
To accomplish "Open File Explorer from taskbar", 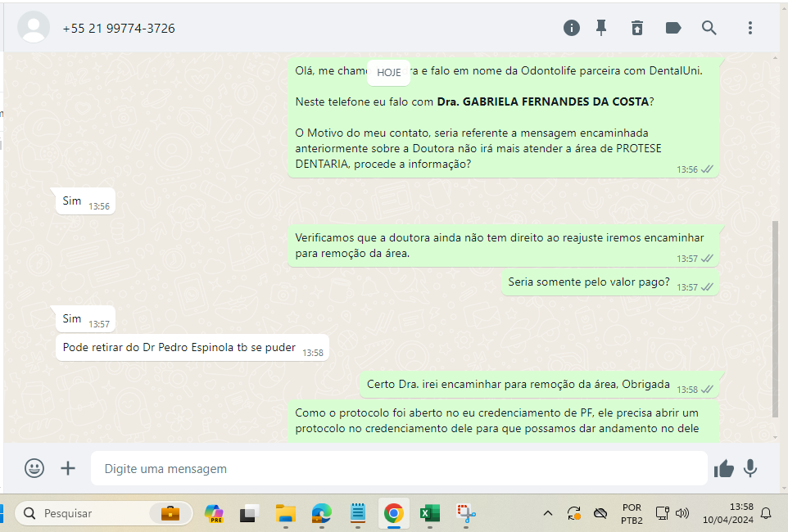I will 285,513.
